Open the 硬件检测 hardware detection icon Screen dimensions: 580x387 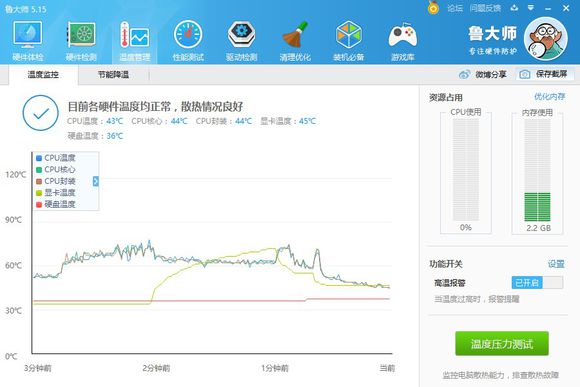pos(81,41)
